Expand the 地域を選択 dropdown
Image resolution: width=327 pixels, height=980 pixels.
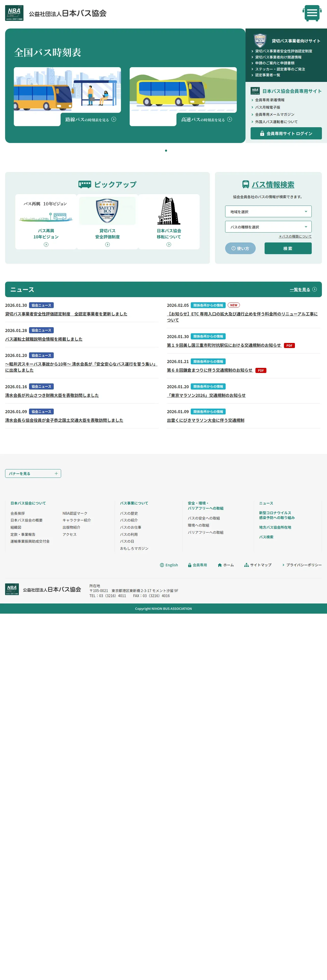tap(268, 211)
